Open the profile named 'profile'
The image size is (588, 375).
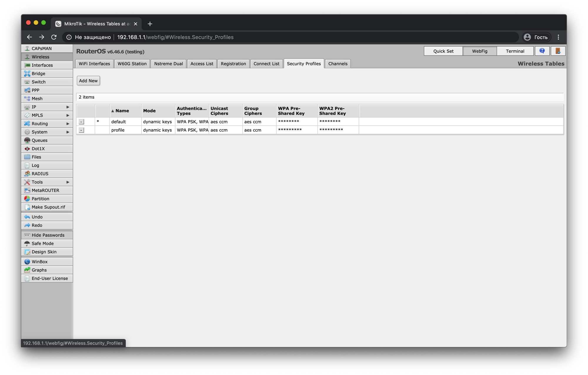tap(118, 130)
